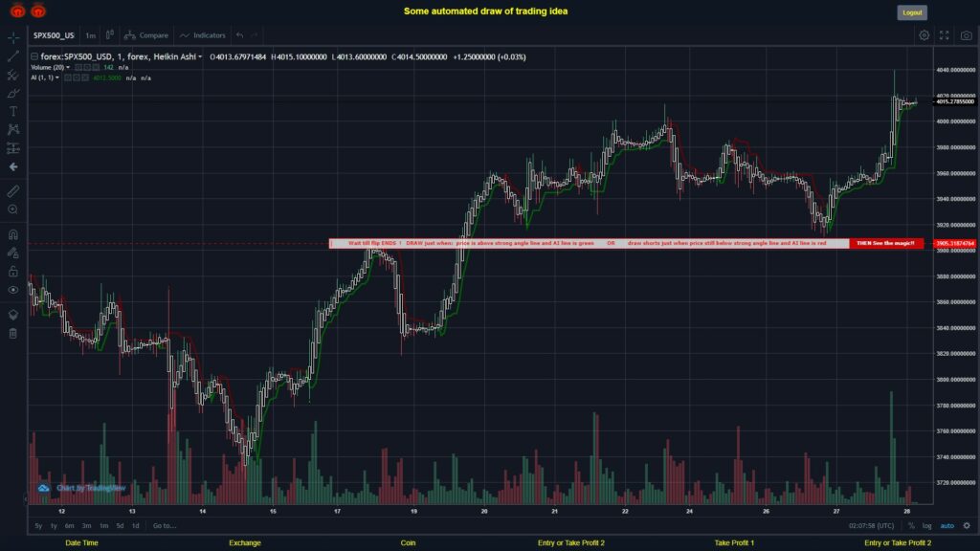Open the candle chart style selector

pyautogui.click(x=109, y=35)
